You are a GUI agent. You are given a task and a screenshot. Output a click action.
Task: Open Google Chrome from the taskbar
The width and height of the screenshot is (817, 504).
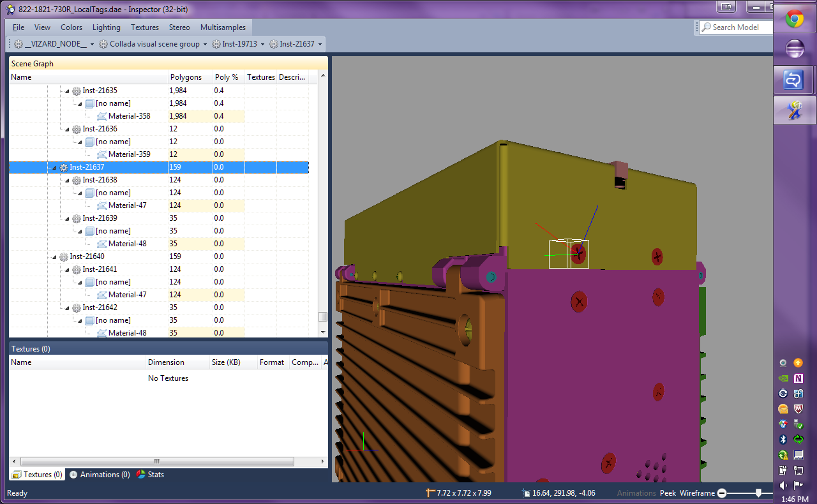[795, 19]
